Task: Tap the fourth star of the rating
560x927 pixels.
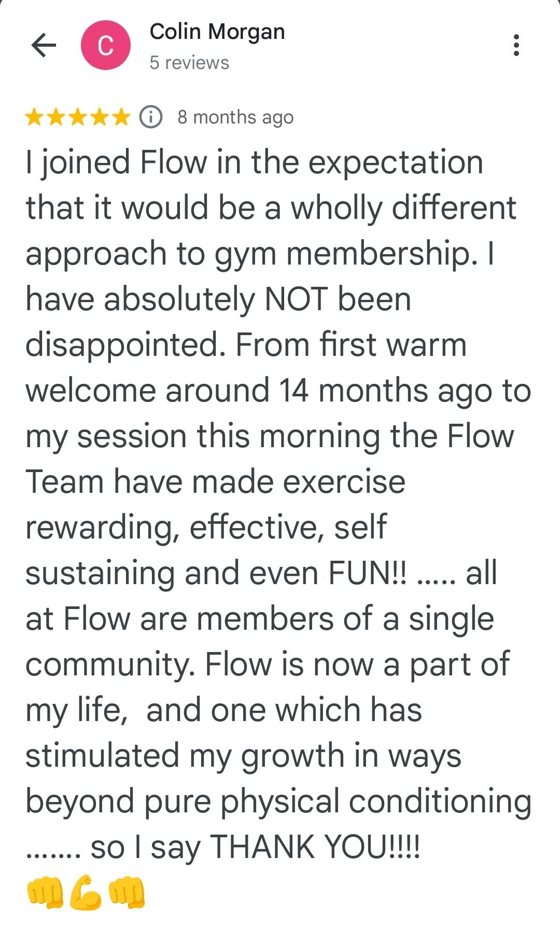Action: coord(100,117)
